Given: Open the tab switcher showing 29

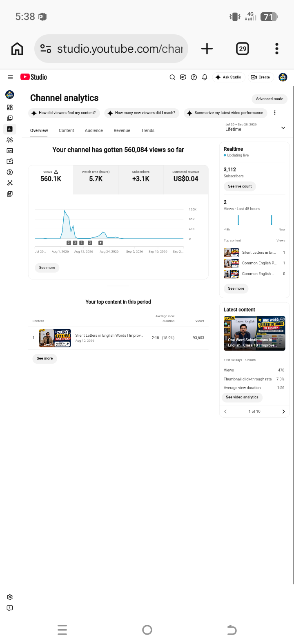Looking at the screenshot, I should point(243,49).
